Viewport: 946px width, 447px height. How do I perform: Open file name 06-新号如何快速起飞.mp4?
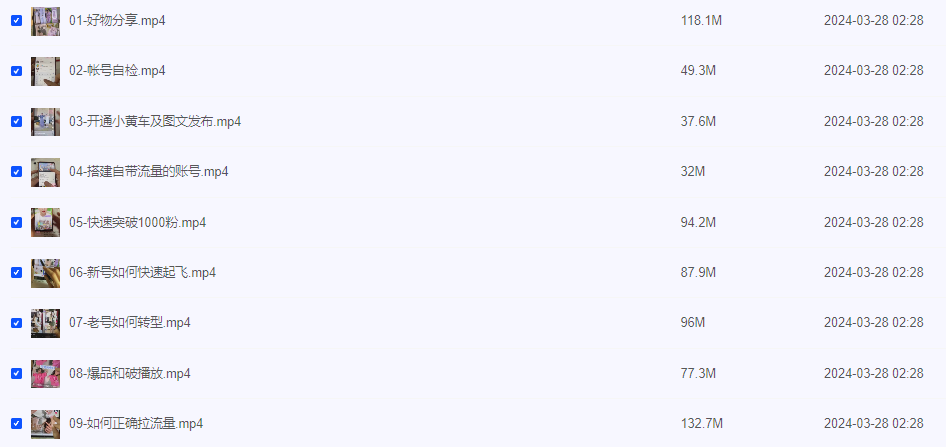click(142, 273)
